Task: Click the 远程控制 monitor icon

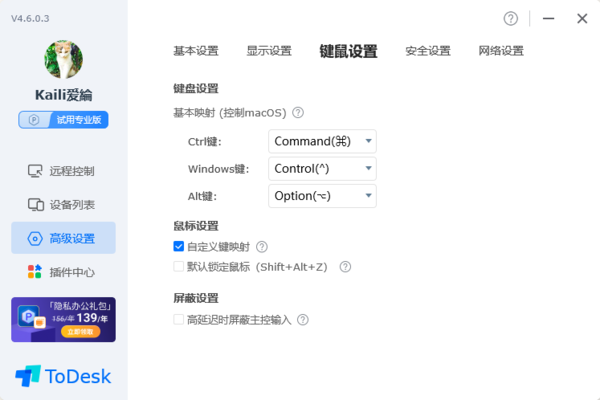Action: coord(35,171)
